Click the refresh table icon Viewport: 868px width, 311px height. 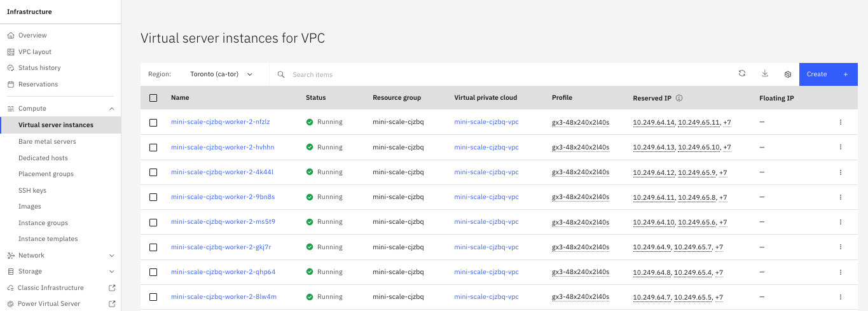[741, 74]
